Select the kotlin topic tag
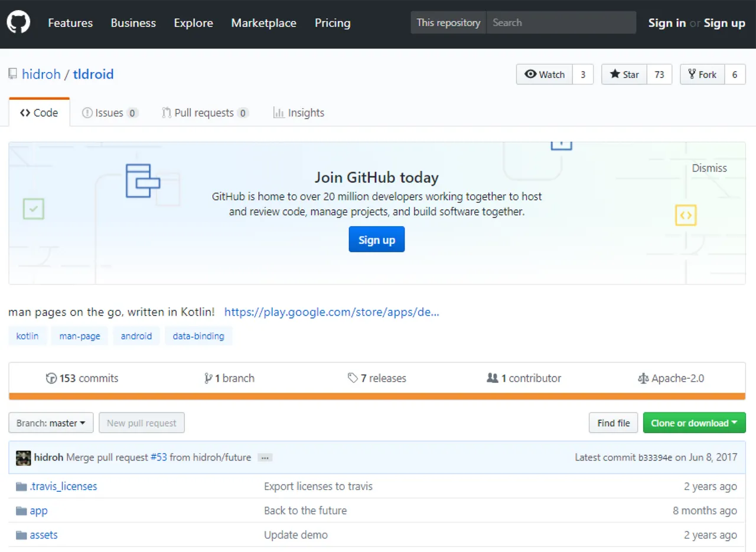 (27, 336)
